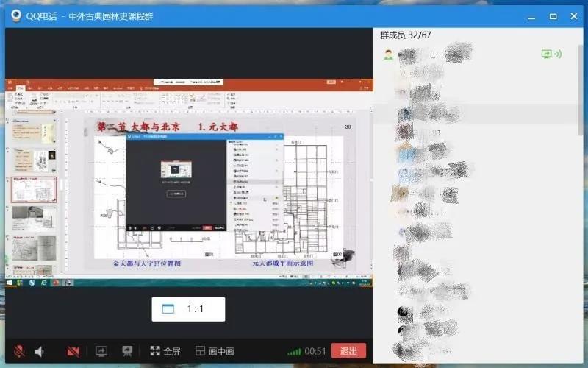Click the call duration timer 00:51
The height and width of the screenshot is (368, 588).
pos(315,351)
